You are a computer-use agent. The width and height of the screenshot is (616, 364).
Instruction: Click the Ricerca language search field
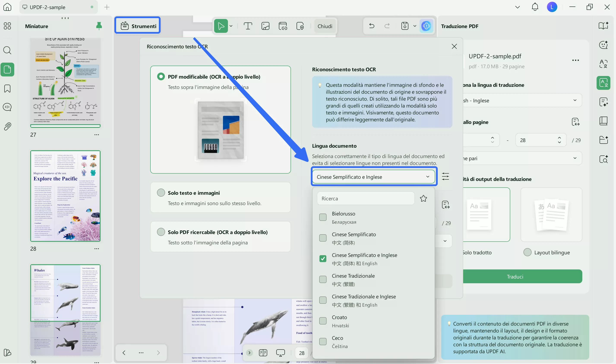click(365, 198)
